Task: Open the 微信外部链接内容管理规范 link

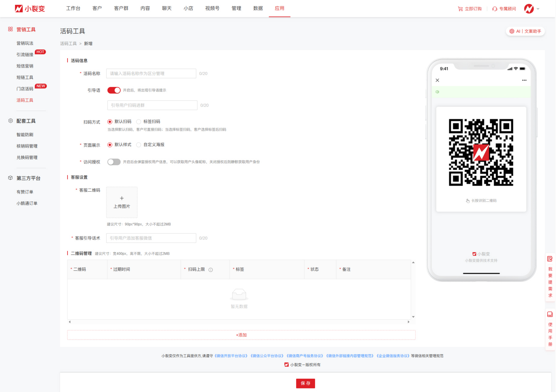Action: 350,356
